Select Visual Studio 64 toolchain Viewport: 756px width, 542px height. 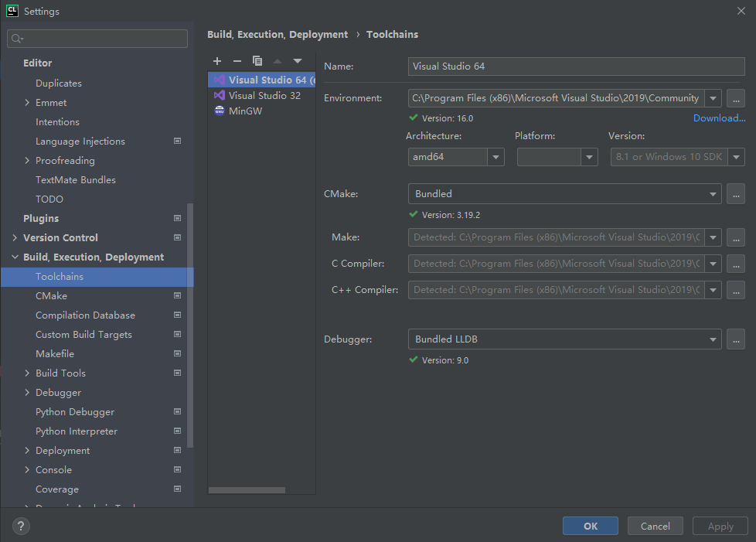tap(261, 80)
